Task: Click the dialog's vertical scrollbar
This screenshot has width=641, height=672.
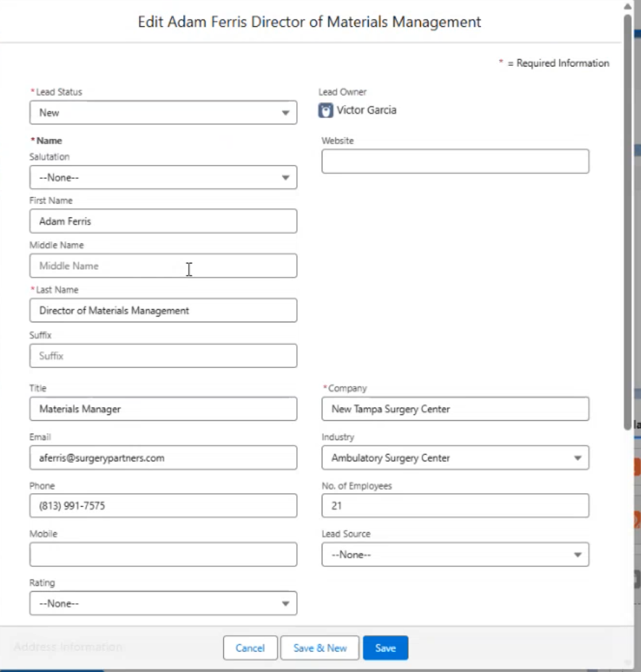Action: (627, 217)
